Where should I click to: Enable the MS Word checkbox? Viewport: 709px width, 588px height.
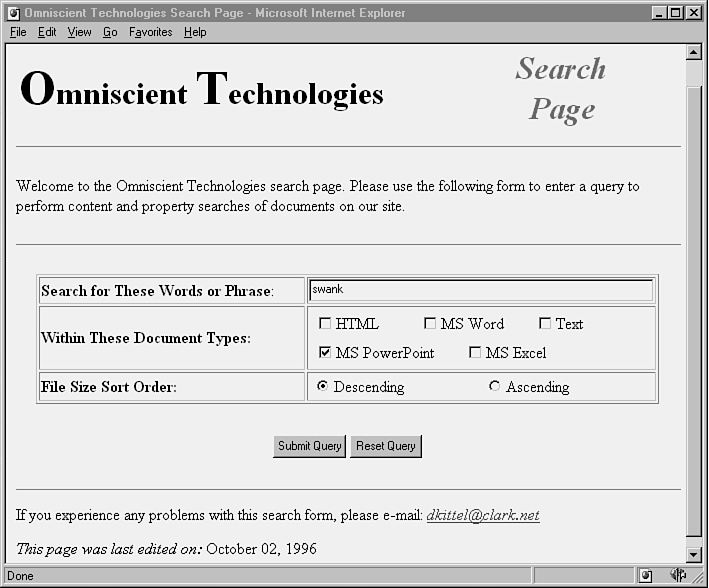pyautogui.click(x=430, y=323)
